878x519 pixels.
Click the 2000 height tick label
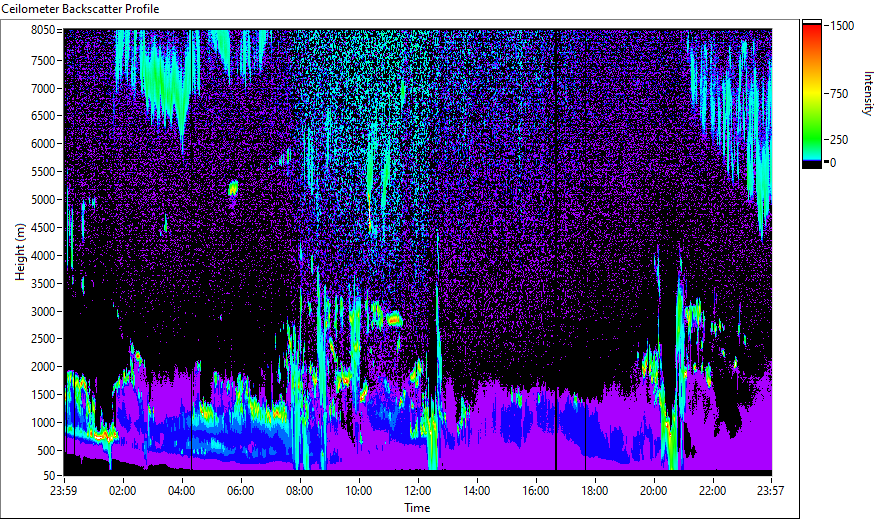(x=43, y=367)
